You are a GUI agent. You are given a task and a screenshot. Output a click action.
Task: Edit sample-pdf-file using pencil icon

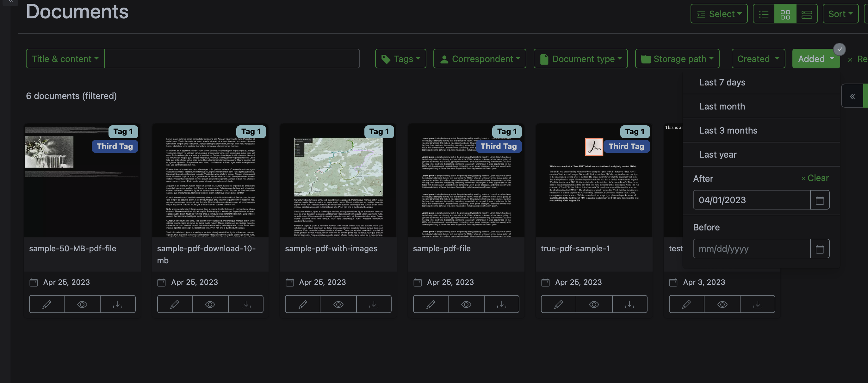coord(430,304)
